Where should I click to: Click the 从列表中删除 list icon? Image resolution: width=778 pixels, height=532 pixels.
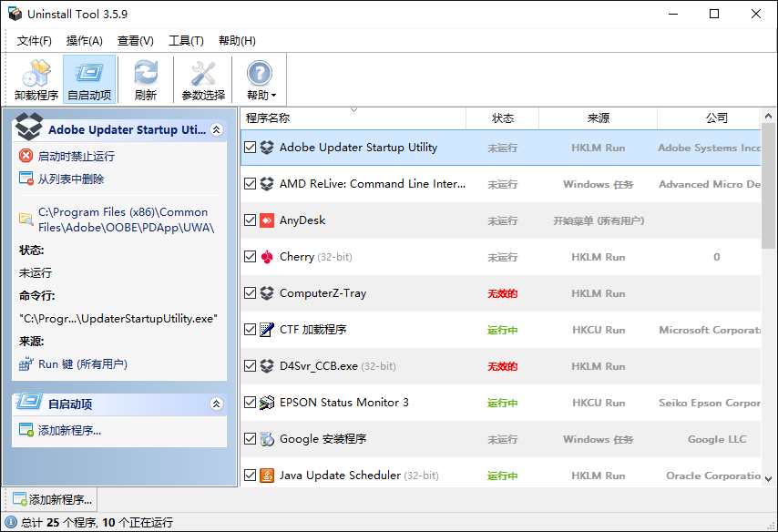click(26, 179)
